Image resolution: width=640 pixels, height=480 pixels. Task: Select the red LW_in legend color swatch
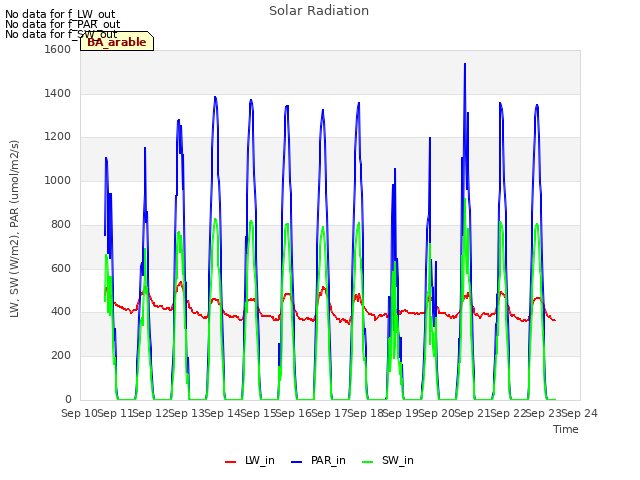(x=230, y=462)
